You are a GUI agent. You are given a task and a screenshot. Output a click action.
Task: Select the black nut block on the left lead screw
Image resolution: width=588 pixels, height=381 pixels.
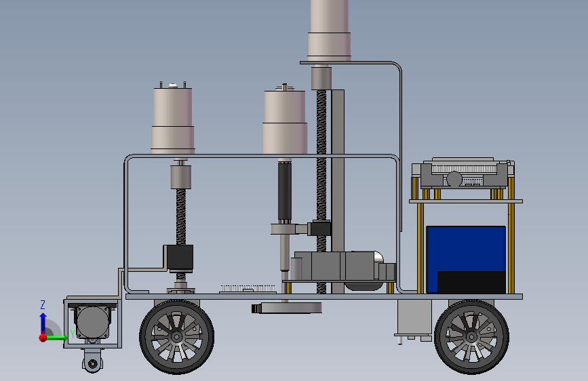point(180,258)
